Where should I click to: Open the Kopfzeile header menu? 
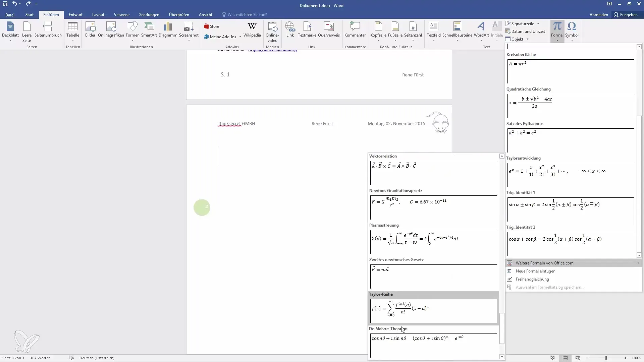coord(378,32)
